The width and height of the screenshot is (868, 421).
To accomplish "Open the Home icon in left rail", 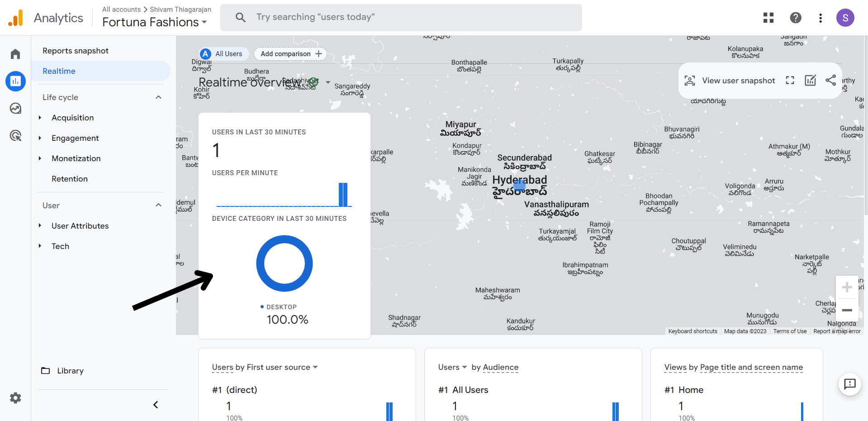I will (15, 54).
